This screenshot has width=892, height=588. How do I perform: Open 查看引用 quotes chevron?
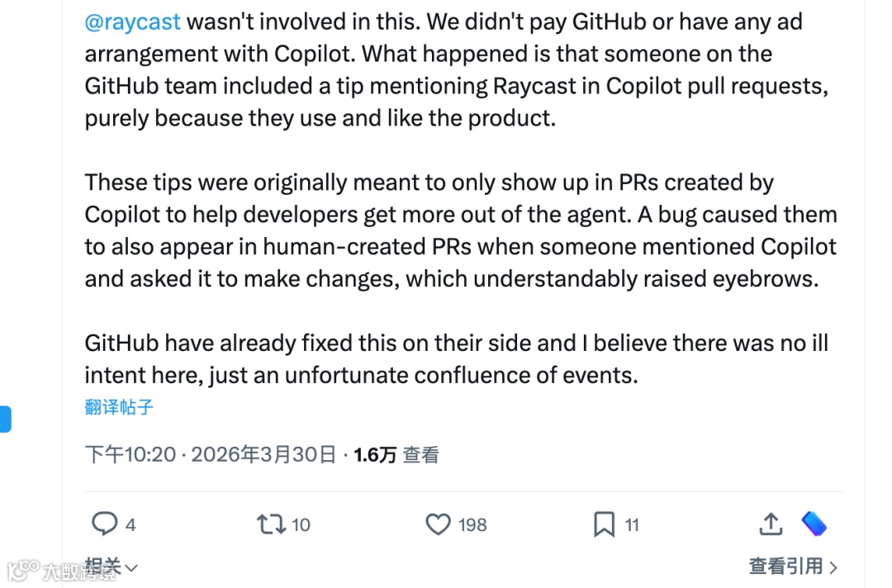click(833, 567)
